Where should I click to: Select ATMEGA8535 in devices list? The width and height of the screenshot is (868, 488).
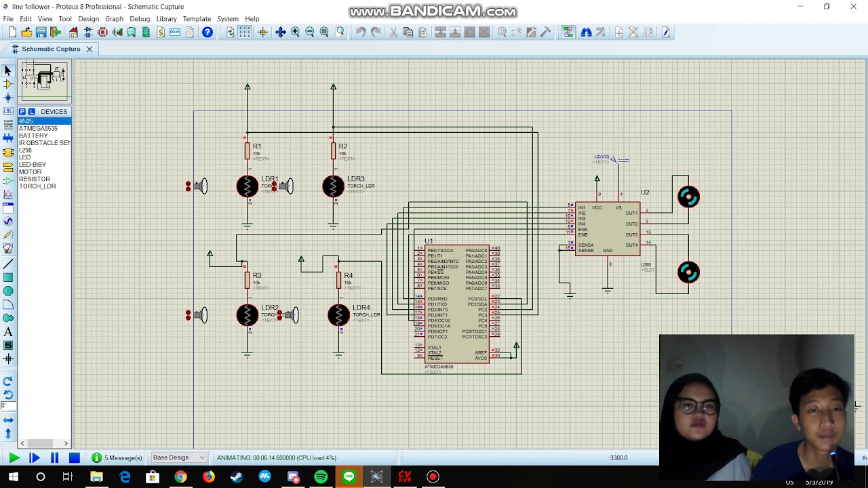[38, 129]
